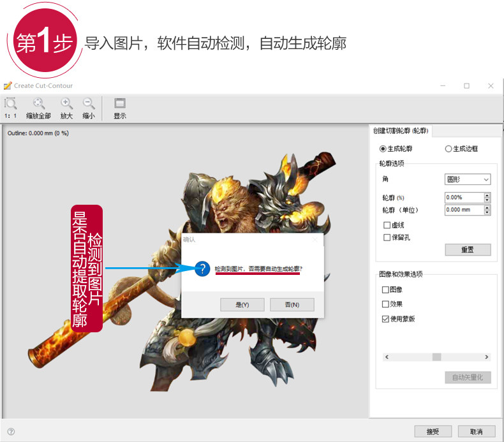Tick the 效果 effect checkbox
Image resolution: width=504 pixels, height=442 pixels.
(x=385, y=304)
